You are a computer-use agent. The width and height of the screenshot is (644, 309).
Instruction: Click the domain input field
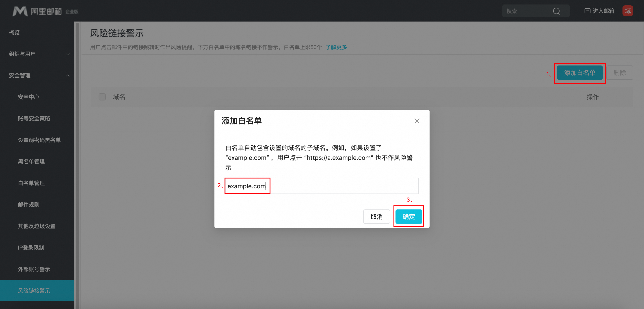tap(321, 186)
